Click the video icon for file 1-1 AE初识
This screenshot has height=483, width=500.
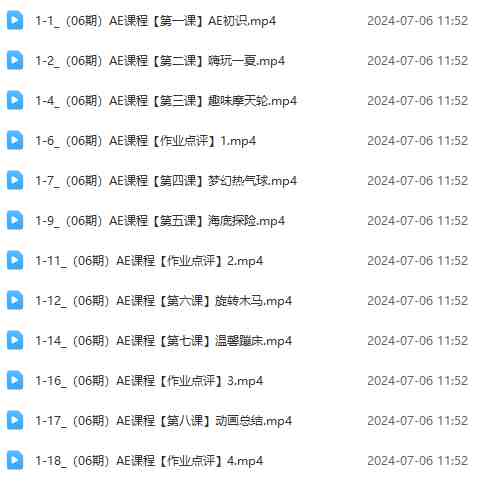15,20
